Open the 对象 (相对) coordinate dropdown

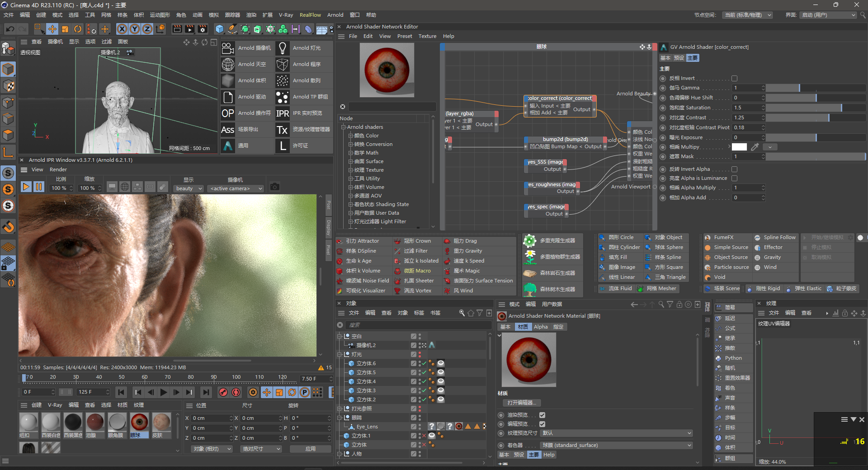point(212,449)
